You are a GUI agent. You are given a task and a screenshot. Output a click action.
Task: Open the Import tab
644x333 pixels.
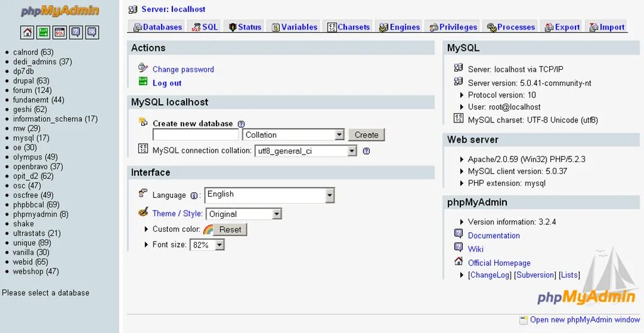click(606, 26)
